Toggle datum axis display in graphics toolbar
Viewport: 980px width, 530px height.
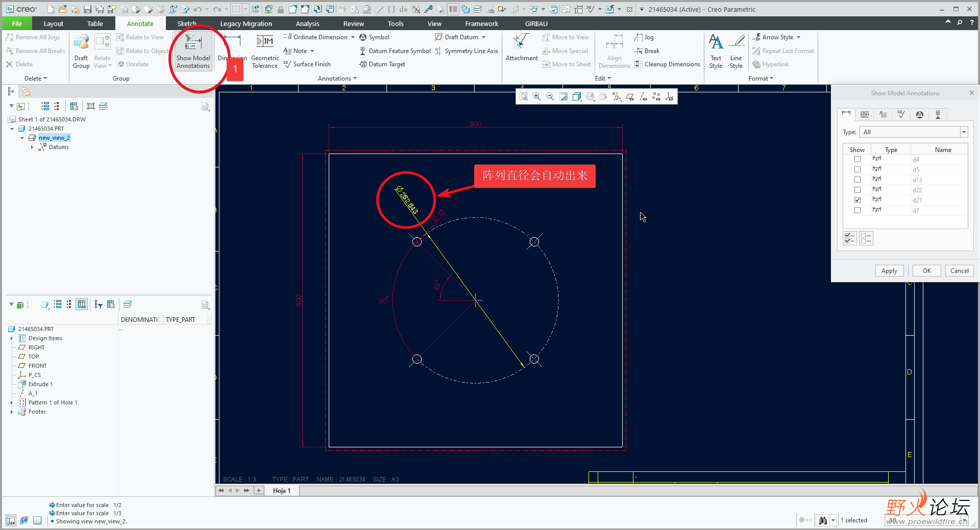coord(643,96)
